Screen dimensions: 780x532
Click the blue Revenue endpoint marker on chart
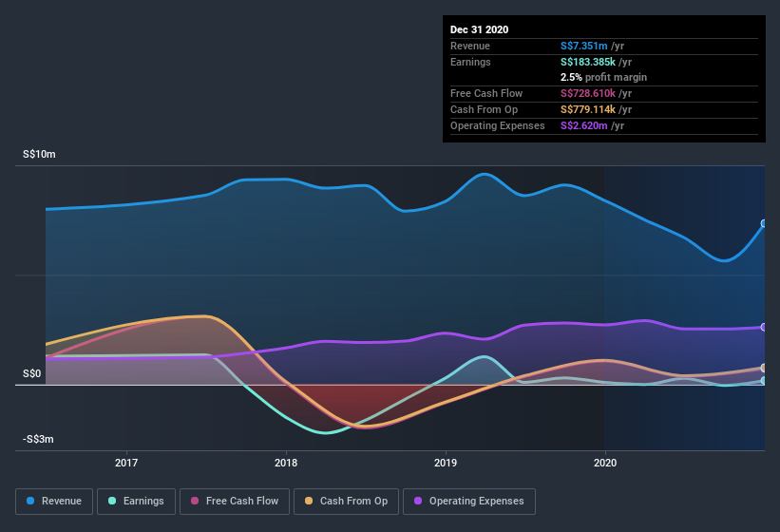point(764,224)
